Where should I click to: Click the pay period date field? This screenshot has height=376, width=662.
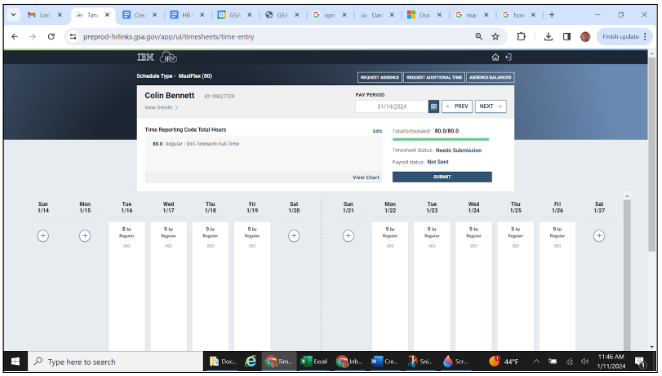tap(392, 106)
